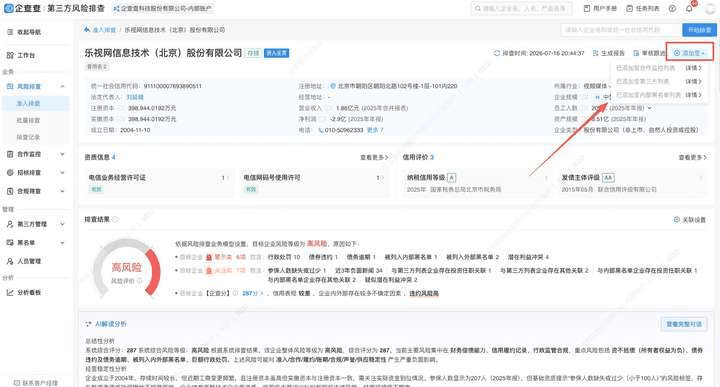Click the 近3年负面新闻 34 risk item
Image resolution: width=720 pixels, height=387 pixels.
(359, 270)
